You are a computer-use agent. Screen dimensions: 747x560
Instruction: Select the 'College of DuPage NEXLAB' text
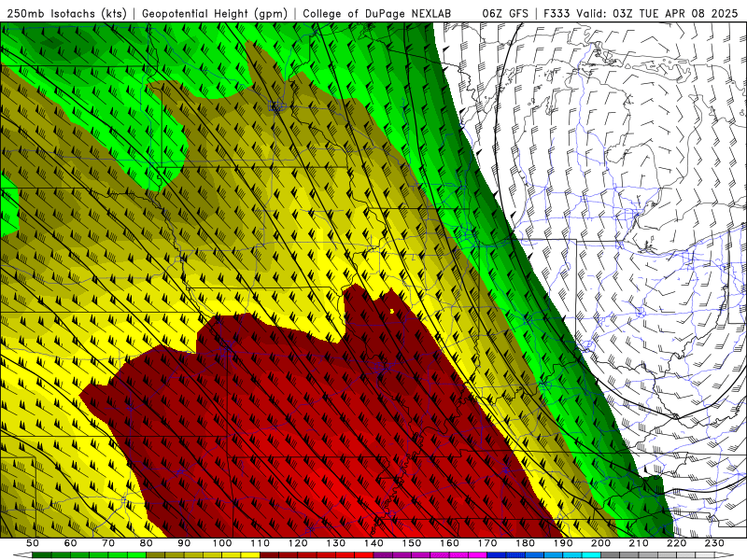click(x=377, y=14)
